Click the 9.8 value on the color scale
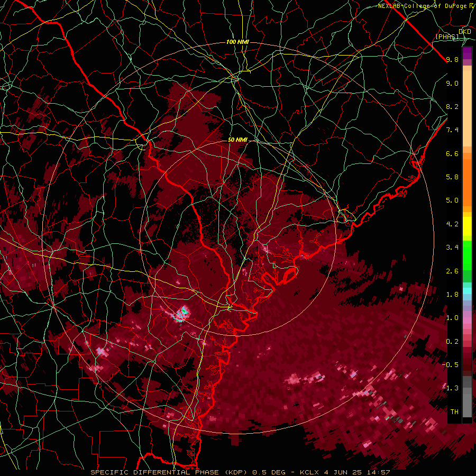The height and width of the screenshot is (476, 476). point(452,59)
